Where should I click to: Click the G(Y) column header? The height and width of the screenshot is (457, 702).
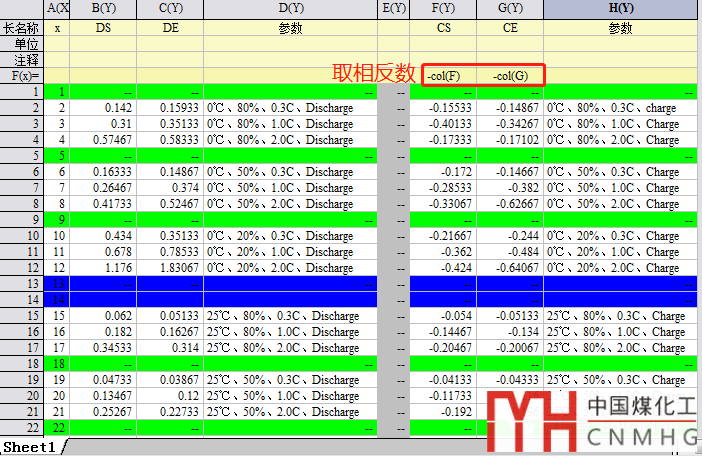click(510, 9)
